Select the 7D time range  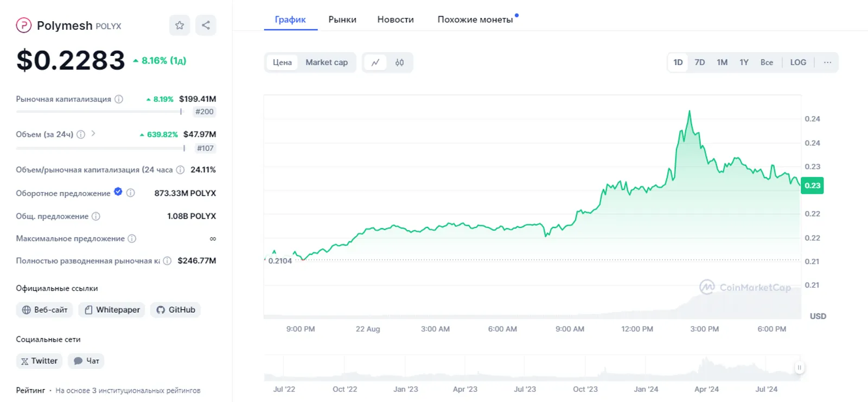pos(700,62)
